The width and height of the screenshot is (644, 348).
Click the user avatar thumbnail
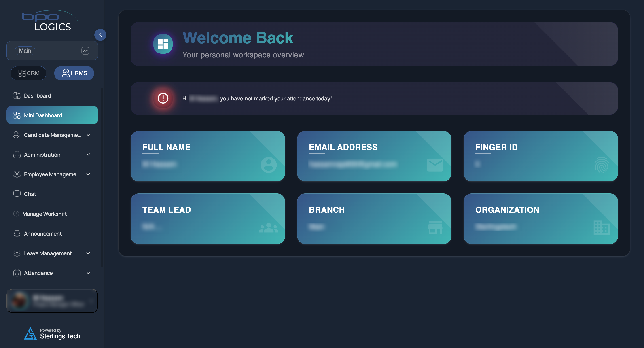(19, 301)
